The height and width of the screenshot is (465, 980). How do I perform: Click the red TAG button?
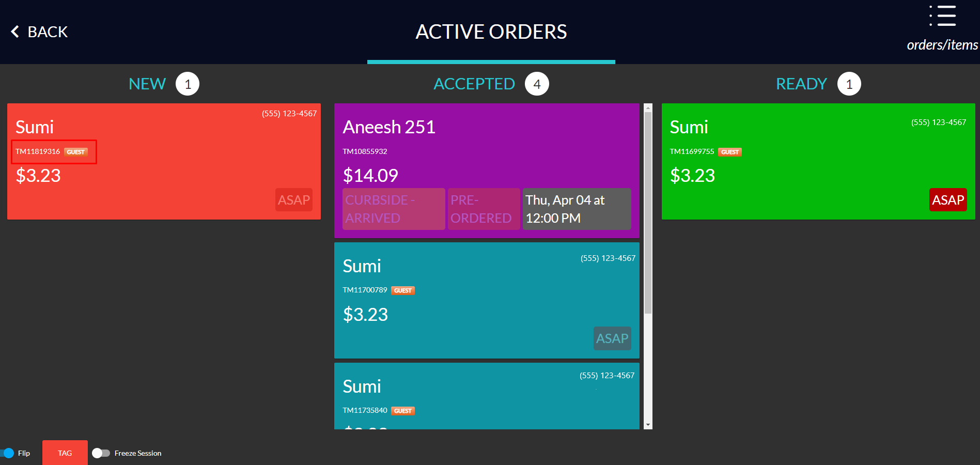click(x=65, y=453)
